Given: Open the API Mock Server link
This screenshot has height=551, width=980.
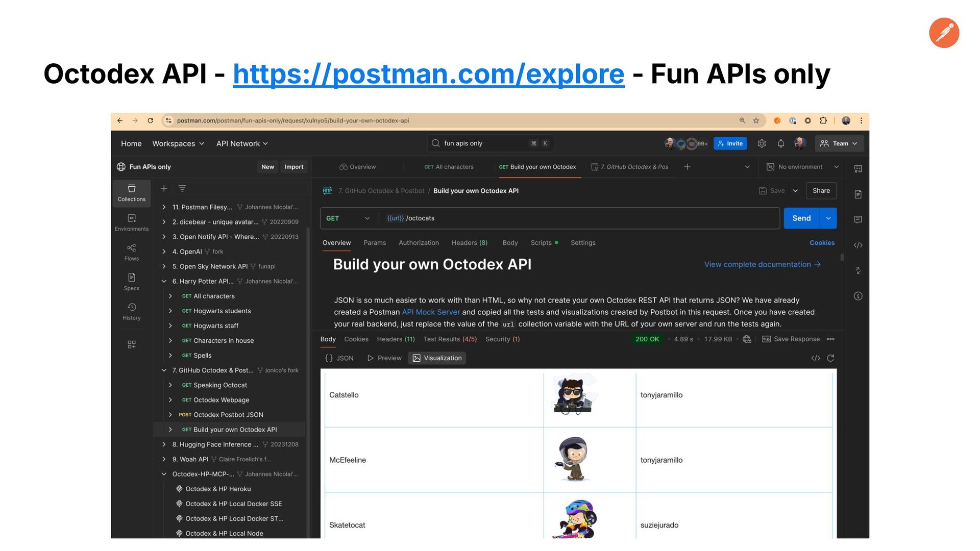Looking at the screenshot, I should click(x=431, y=312).
